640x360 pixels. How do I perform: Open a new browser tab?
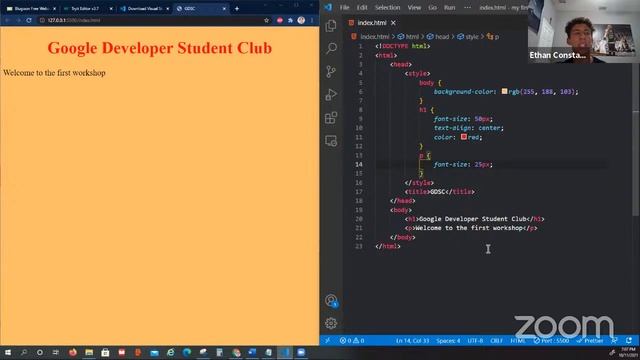click(x=237, y=8)
